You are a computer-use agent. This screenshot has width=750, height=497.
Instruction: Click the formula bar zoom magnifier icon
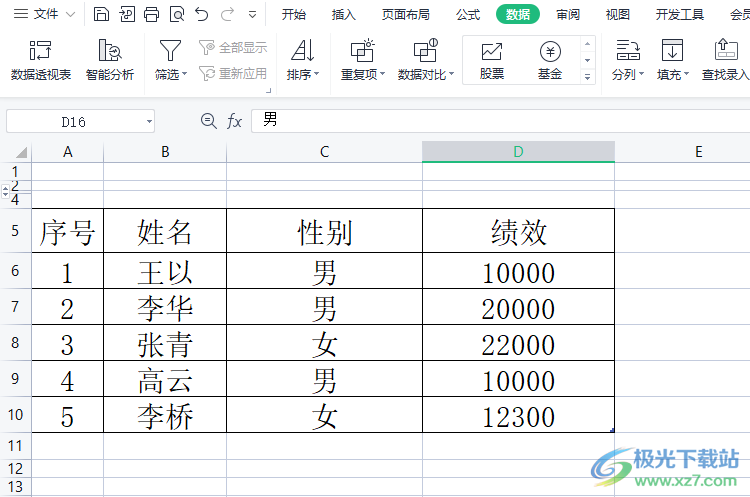tap(209, 121)
